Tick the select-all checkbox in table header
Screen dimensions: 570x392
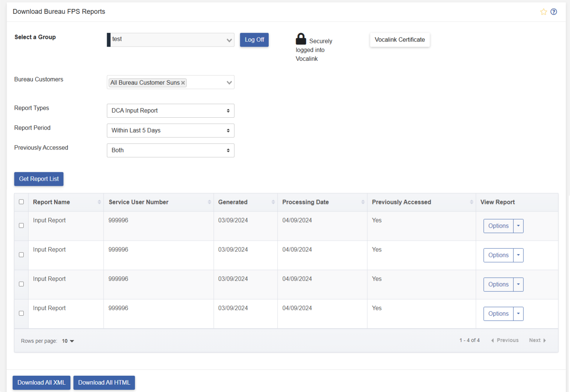tap(21, 202)
